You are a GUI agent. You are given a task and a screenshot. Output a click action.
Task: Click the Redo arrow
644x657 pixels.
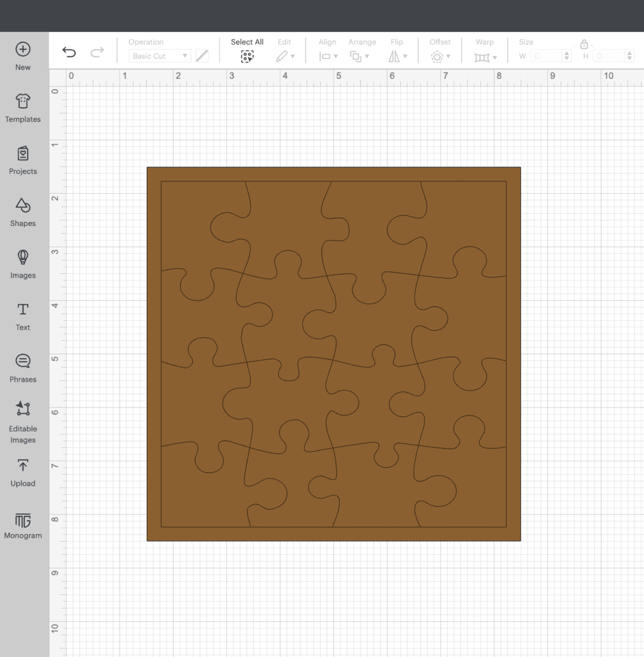[x=97, y=53]
